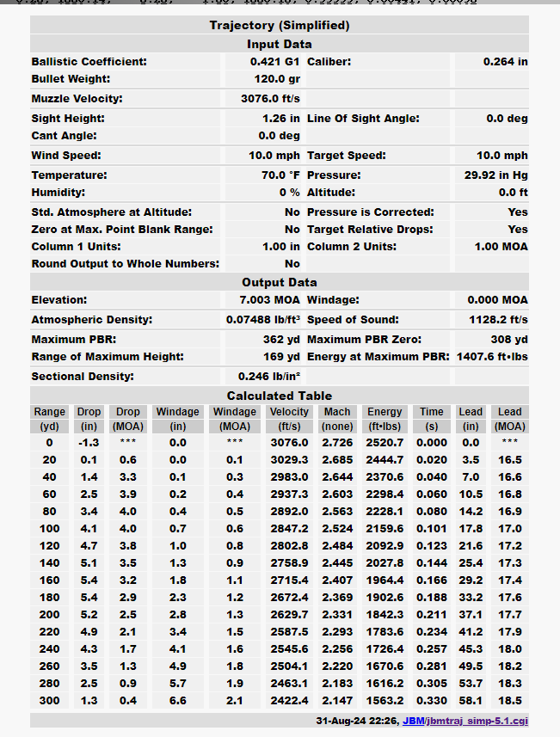This screenshot has height=737, width=560.
Task: Select time 0.188 in 180 yd row
Action: [432, 598]
